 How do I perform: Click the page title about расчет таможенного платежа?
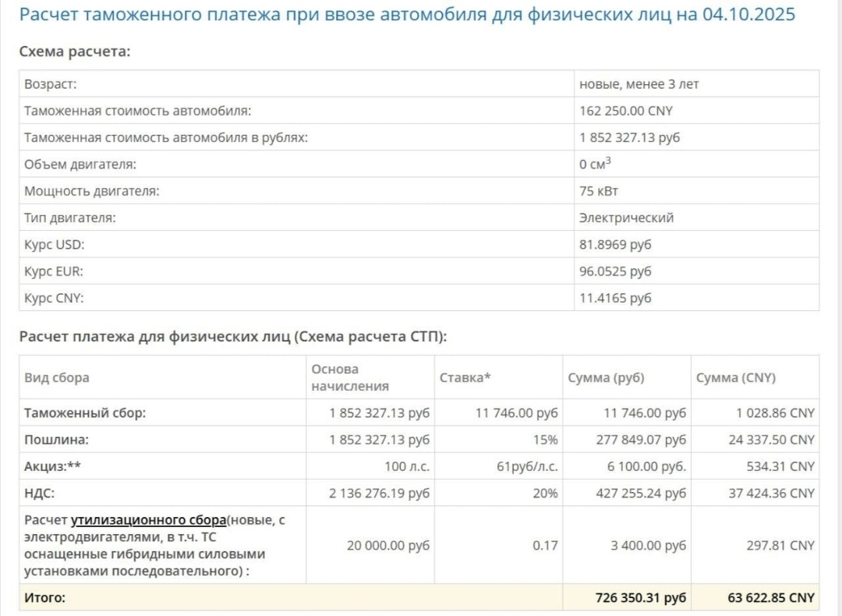point(407,15)
